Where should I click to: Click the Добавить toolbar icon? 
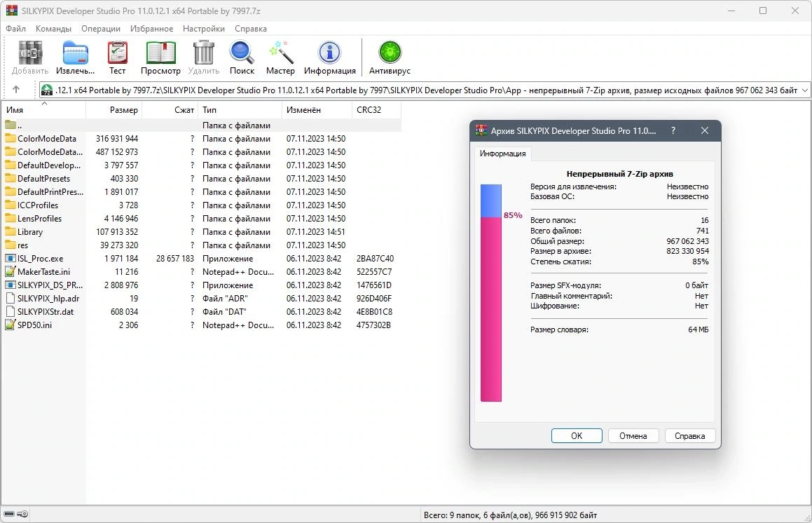(30, 53)
